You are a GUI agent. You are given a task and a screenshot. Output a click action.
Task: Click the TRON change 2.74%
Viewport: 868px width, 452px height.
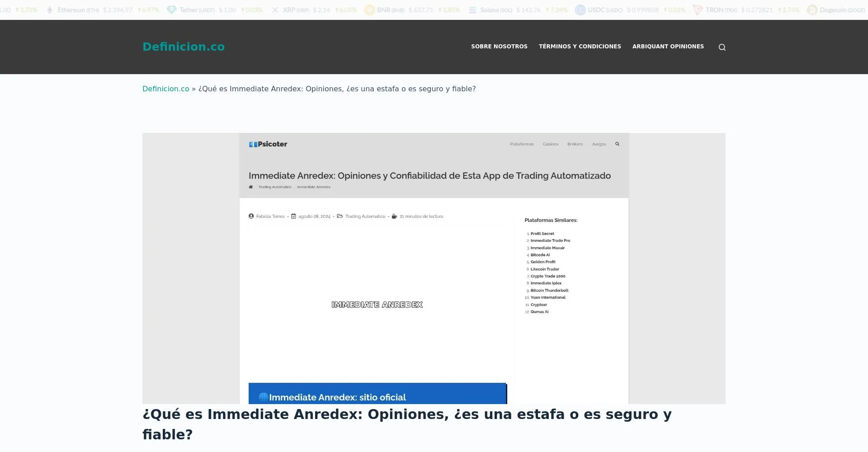pyautogui.click(x=788, y=10)
